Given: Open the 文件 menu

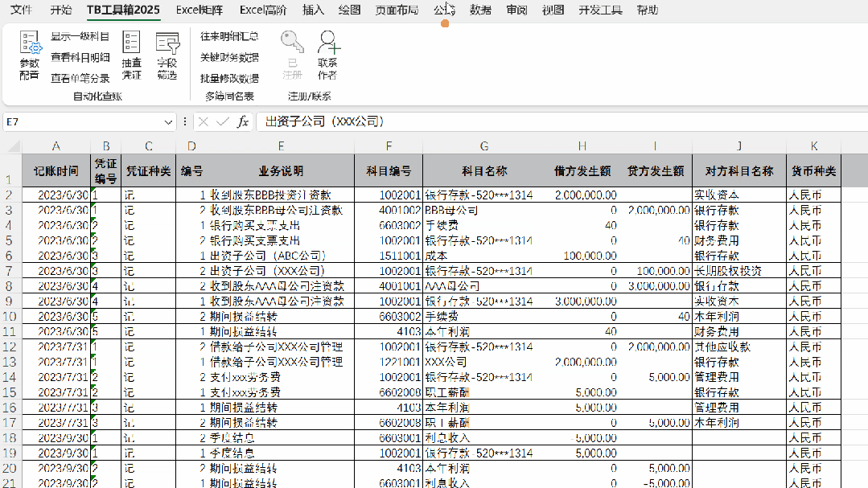Looking at the screenshot, I should click(22, 10).
